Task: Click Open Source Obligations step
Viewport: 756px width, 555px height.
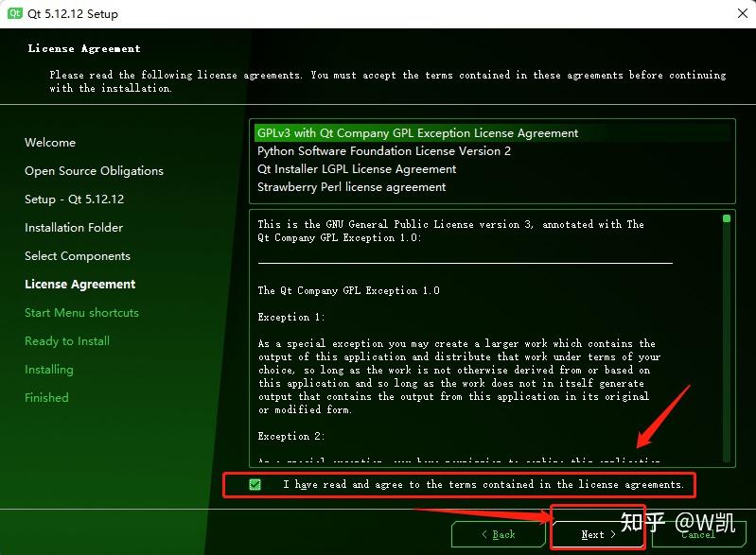Action: 94,171
